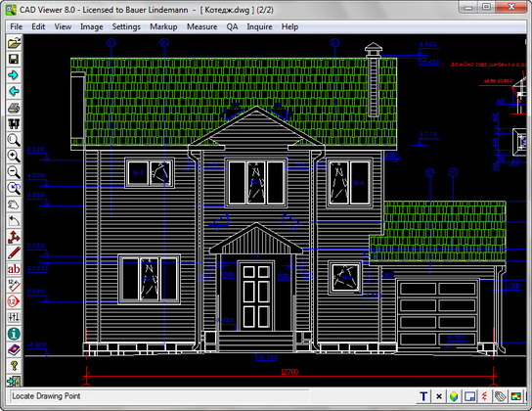Select the Zoom window magnifier tool
Screen dimensions: 532x411
(14, 140)
